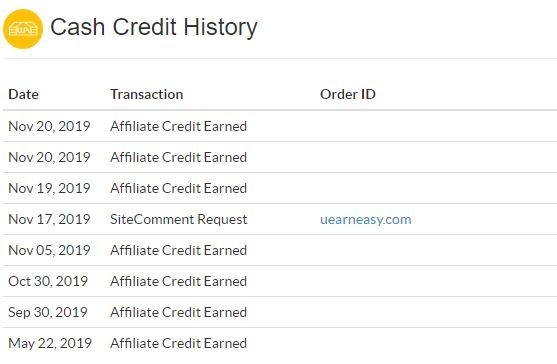Image resolution: width=557 pixels, height=364 pixels.
Task: Click the May 22, 2019 date cell
Action: point(50,343)
